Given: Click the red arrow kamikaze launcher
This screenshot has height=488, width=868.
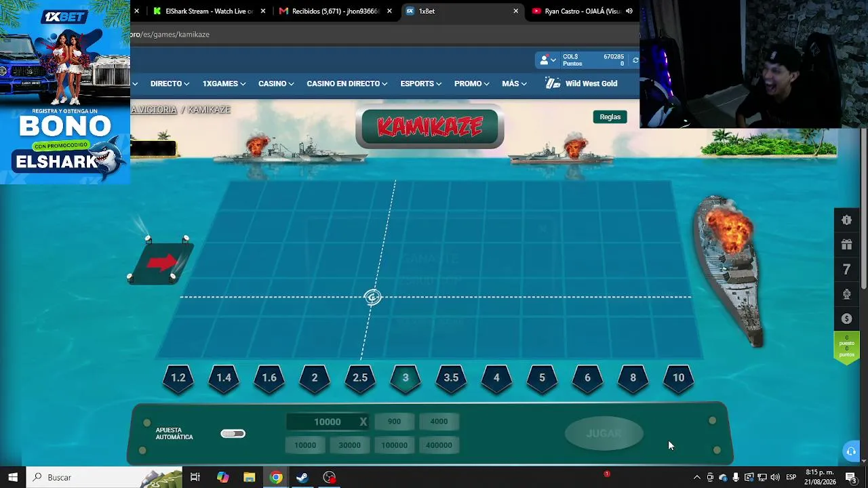Looking at the screenshot, I should (161, 262).
